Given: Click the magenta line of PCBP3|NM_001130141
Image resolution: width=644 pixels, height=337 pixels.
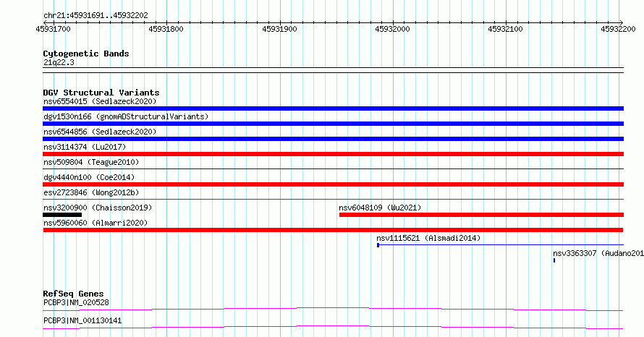Looking at the screenshot, I should coord(333,327).
